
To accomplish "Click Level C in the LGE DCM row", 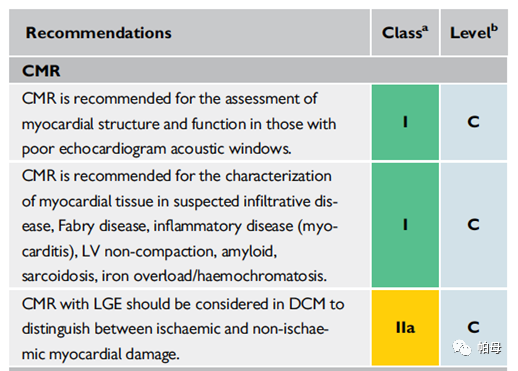I will tap(474, 328).
